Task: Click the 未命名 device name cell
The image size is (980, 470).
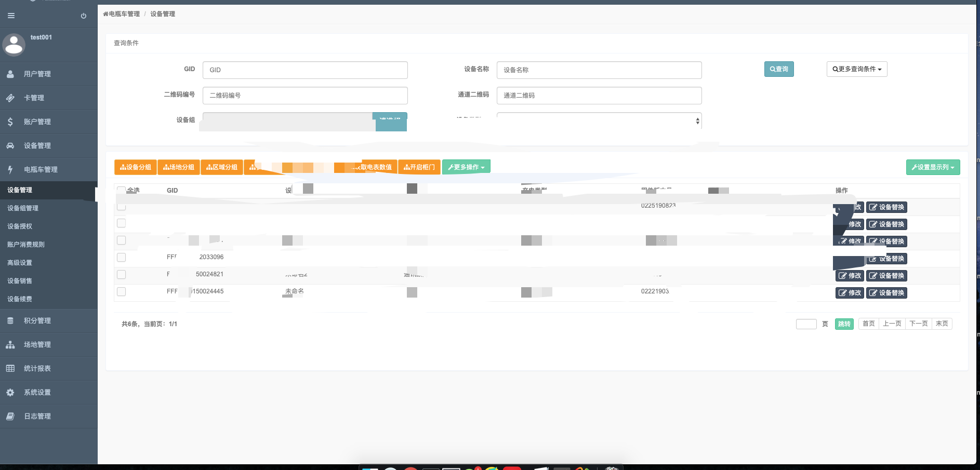Action: coord(295,291)
